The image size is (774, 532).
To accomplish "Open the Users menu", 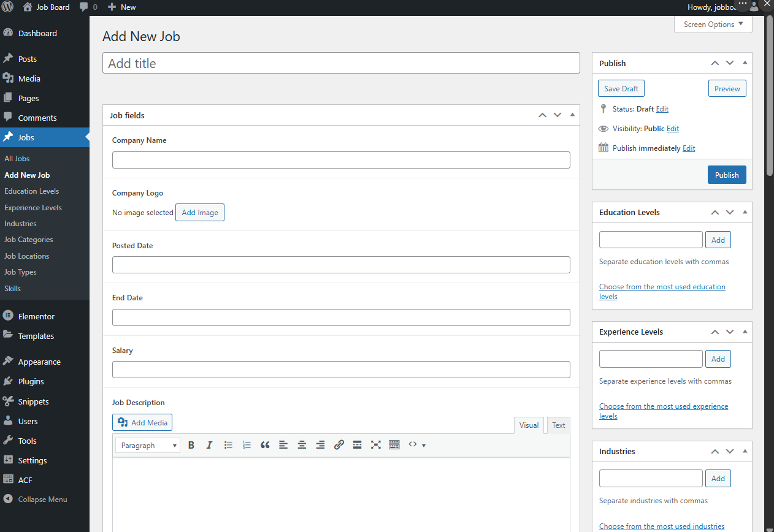I will pos(28,421).
